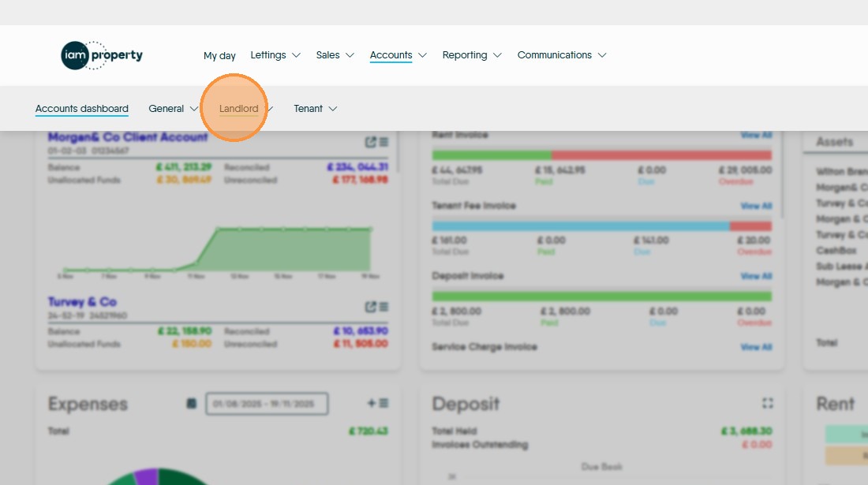View all Service Charge Invoice entries
Image resolution: width=868 pixels, height=485 pixels.
(756, 347)
